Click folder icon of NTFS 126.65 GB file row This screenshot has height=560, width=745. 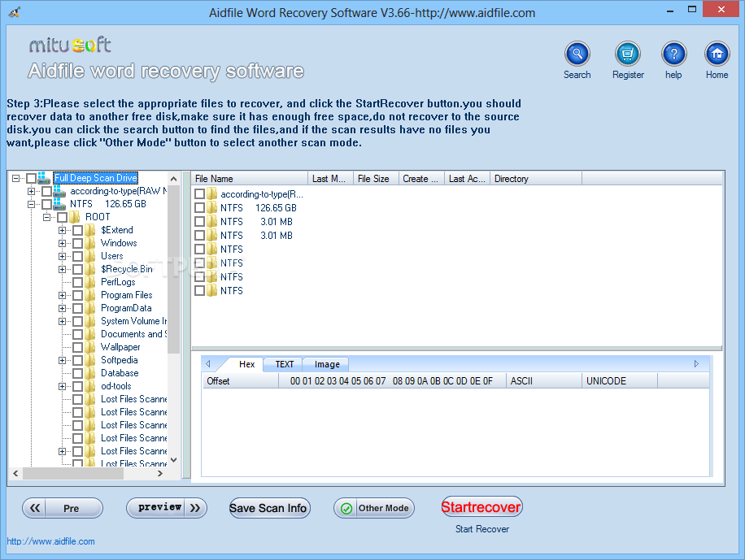point(212,208)
